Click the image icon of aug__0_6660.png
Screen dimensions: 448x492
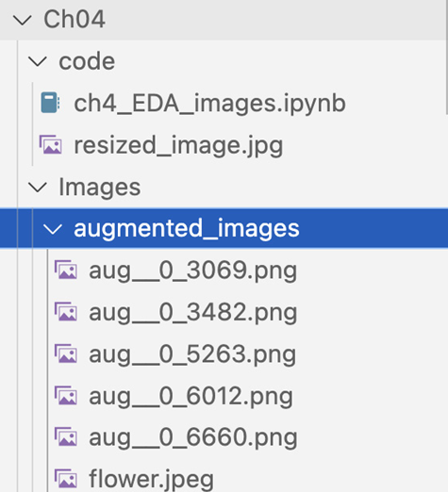pos(65,437)
